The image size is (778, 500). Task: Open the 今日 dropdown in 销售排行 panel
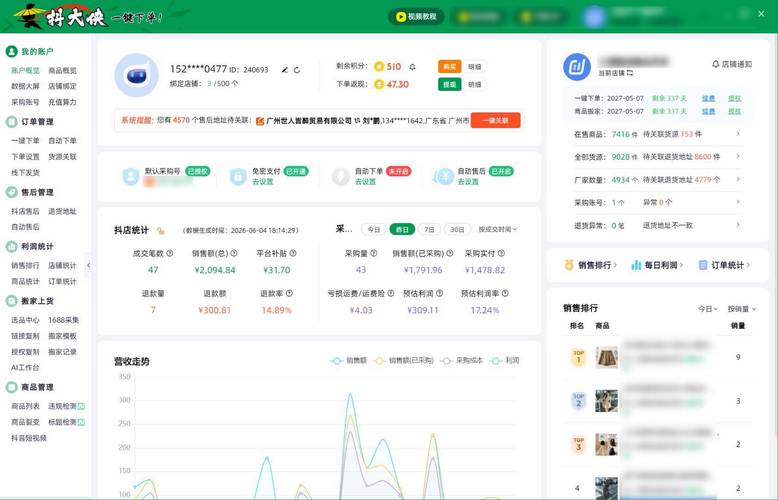pyautogui.click(x=708, y=309)
